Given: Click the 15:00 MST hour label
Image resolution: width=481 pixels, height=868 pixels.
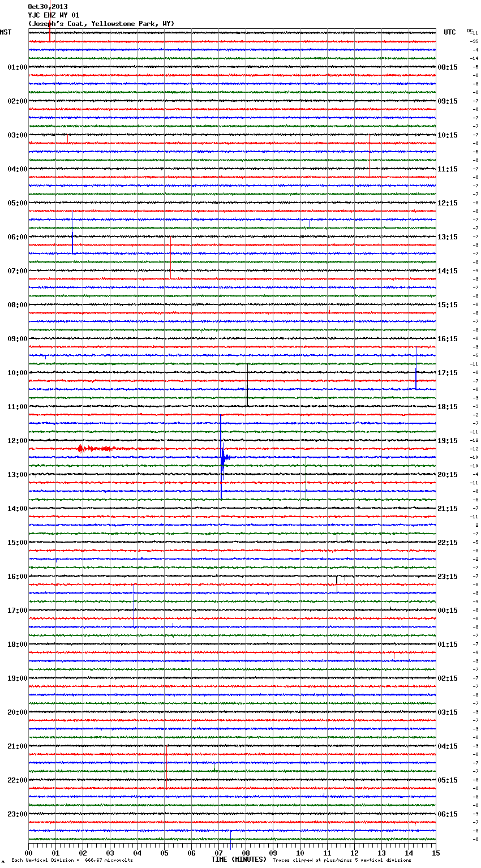Looking at the screenshot, I should pyautogui.click(x=18, y=543).
